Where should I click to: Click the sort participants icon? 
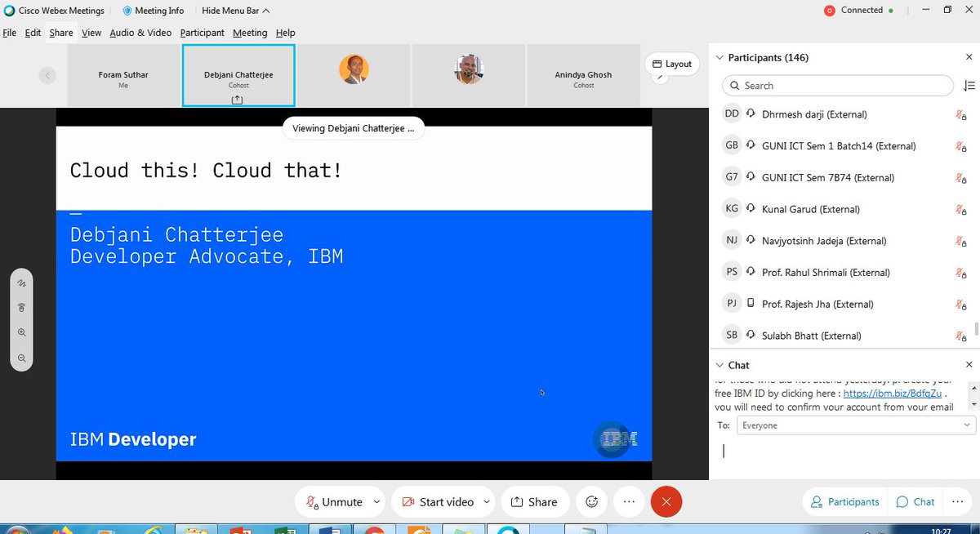(969, 86)
